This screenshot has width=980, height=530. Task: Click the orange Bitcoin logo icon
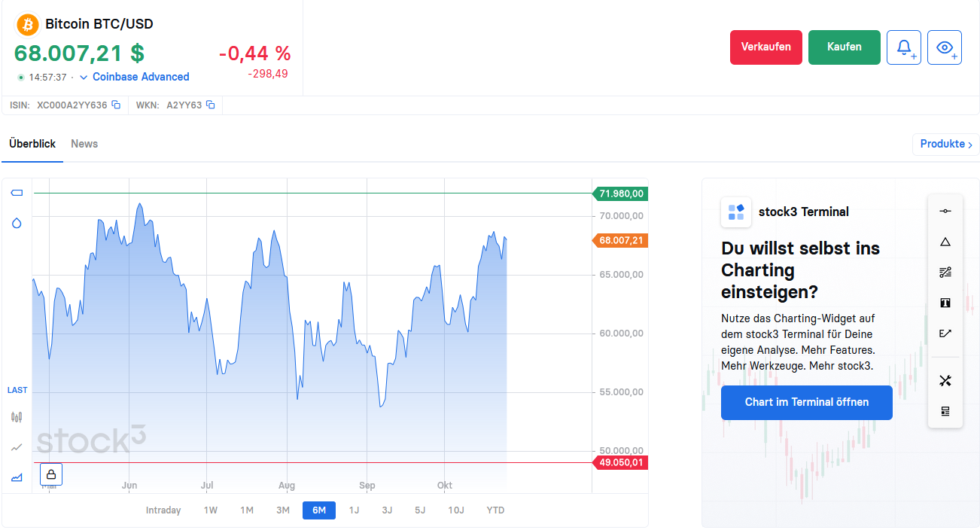[28, 24]
